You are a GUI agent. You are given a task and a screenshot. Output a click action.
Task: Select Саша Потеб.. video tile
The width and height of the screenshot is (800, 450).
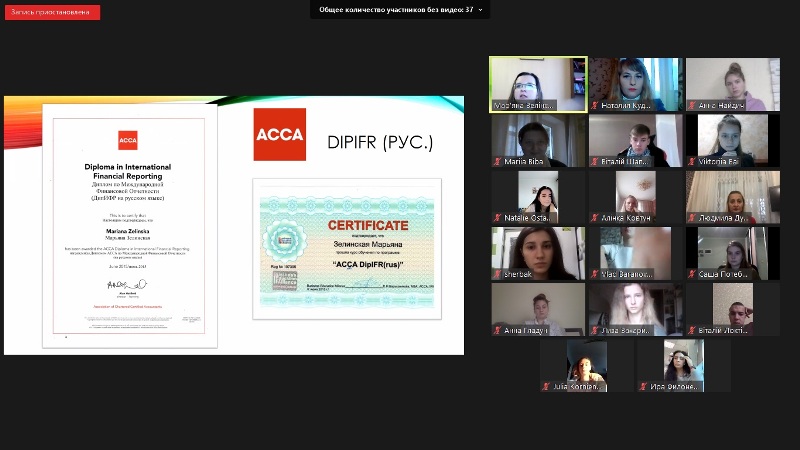tap(733, 253)
